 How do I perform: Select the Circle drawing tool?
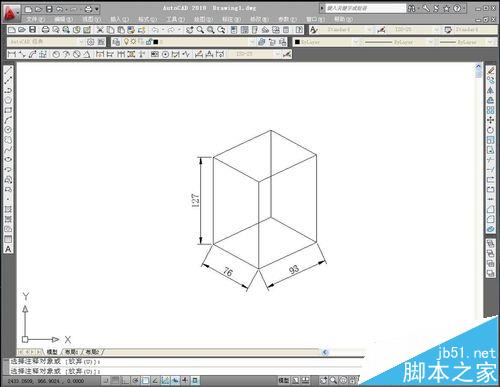[8, 130]
